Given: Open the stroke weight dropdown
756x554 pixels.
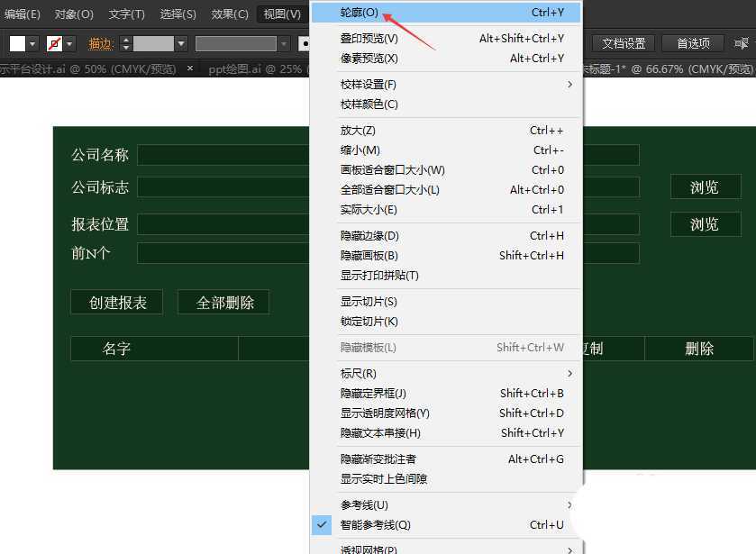Looking at the screenshot, I should pyautogui.click(x=181, y=43).
